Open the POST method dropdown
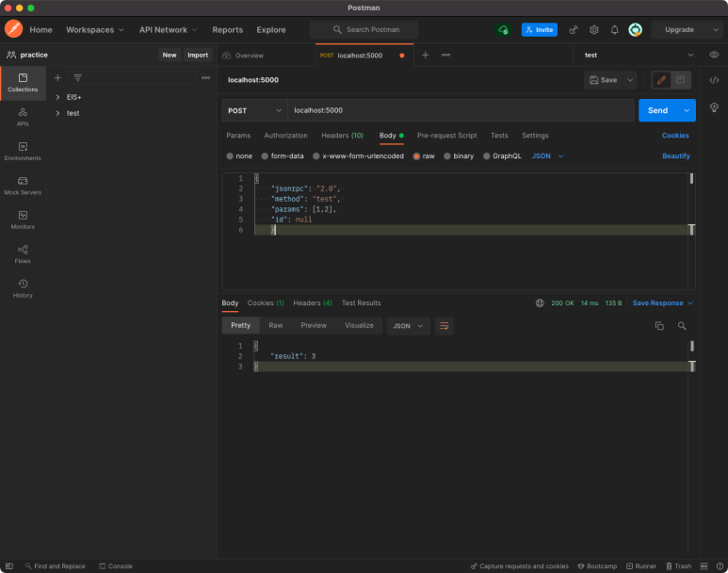This screenshot has width=728, height=573. 254,110
